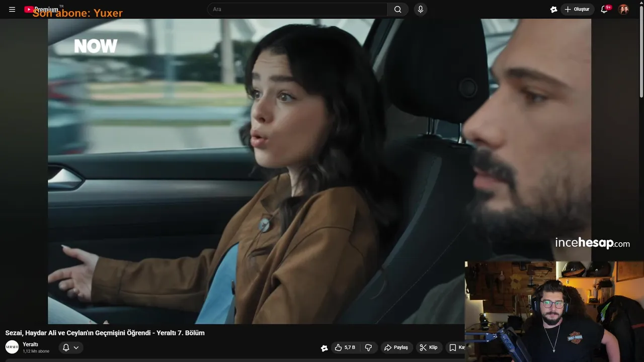Image resolution: width=644 pixels, height=362 pixels.
Task: Click the video title Sezai, Haydar Ali text
Action: (x=105, y=333)
